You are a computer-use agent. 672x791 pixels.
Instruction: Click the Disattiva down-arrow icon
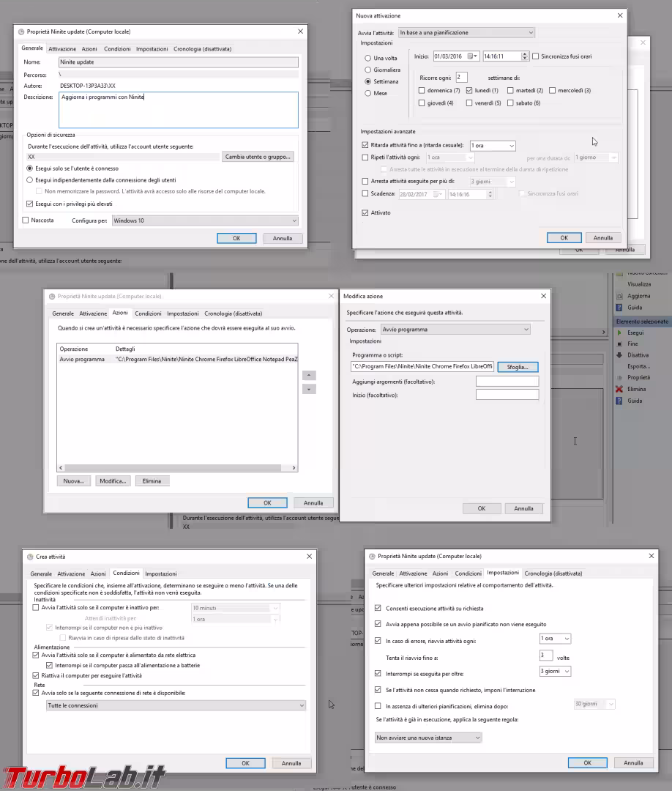[619, 355]
